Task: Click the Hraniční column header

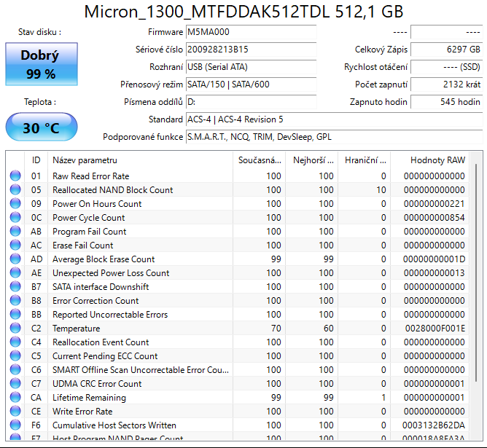Action: (364, 160)
